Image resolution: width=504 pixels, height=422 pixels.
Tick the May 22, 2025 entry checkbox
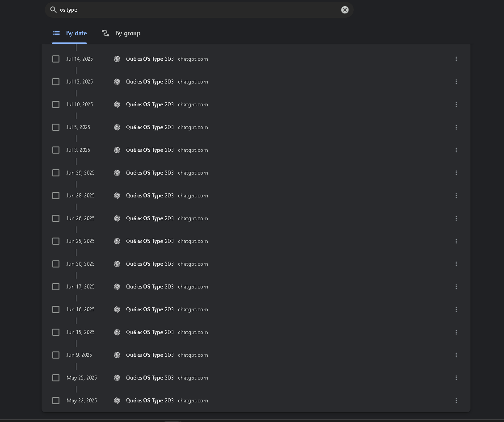pos(56,401)
